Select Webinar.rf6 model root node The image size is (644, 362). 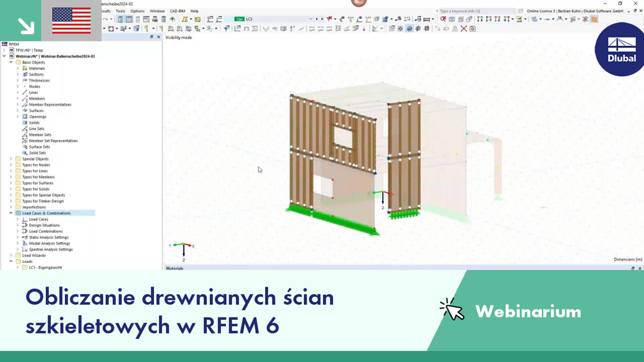(55, 56)
